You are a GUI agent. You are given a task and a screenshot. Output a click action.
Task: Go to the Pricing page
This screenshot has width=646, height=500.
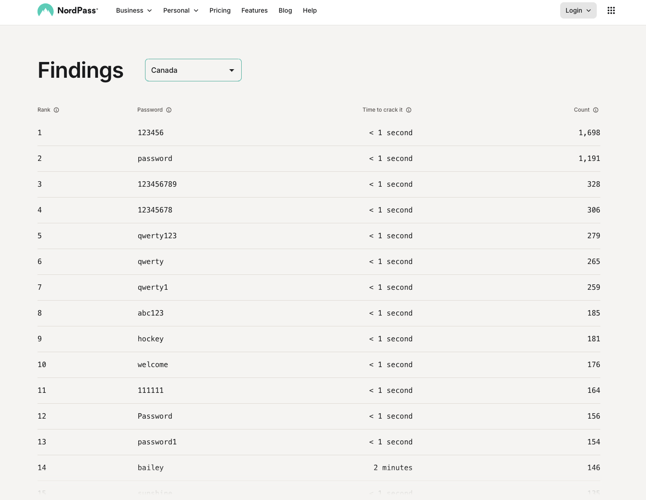[x=220, y=10]
